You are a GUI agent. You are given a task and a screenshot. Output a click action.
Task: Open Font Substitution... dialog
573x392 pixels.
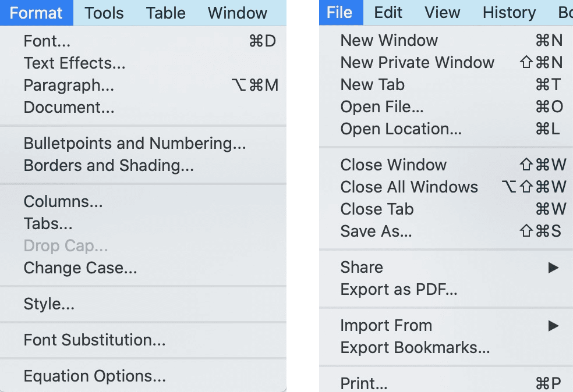pos(94,340)
